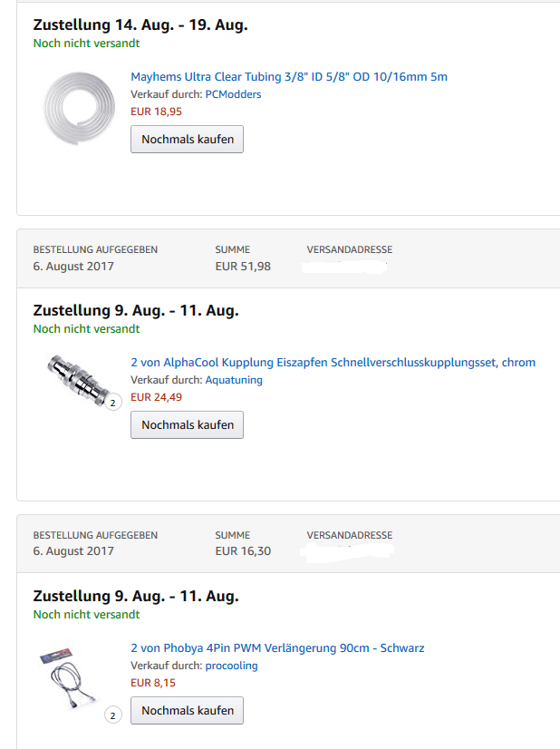560x749 pixels.
Task: Click quantity badge below the Phobya cable image
Action: pos(113,715)
